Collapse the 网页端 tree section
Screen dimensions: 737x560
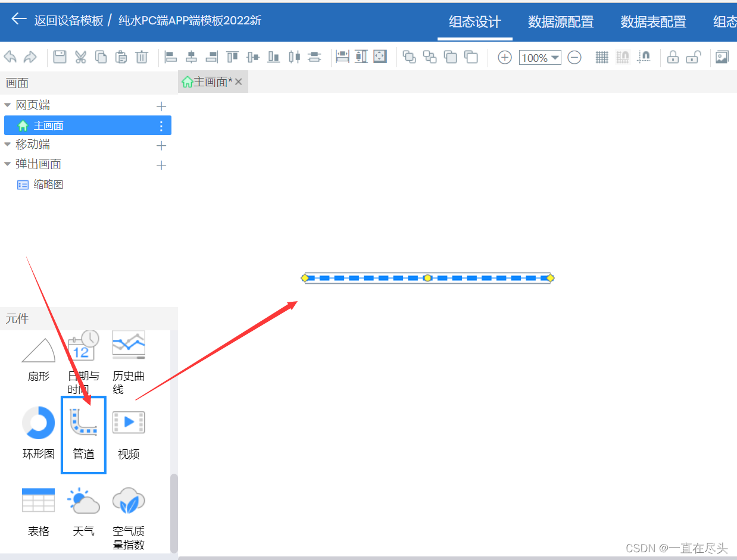tap(7, 105)
